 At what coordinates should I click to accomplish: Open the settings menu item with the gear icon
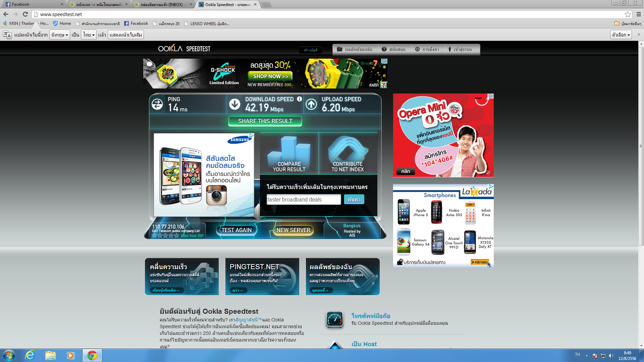click(x=427, y=49)
